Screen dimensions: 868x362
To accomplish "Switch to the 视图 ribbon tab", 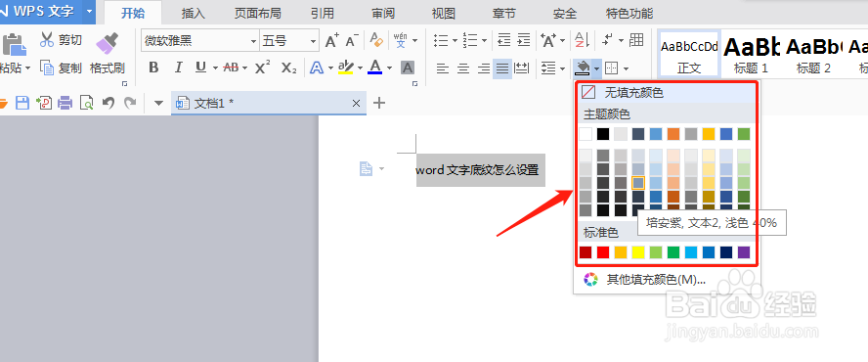I will click(x=444, y=13).
